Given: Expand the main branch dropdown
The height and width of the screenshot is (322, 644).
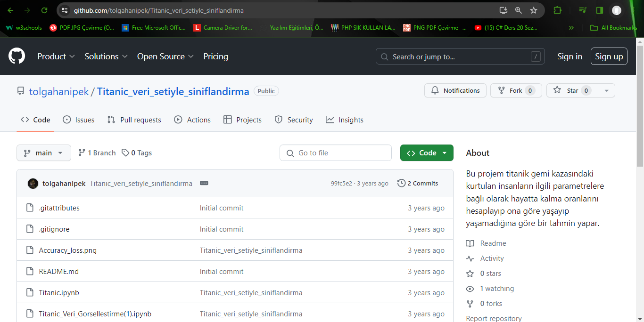Looking at the screenshot, I should [x=44, y=153].
